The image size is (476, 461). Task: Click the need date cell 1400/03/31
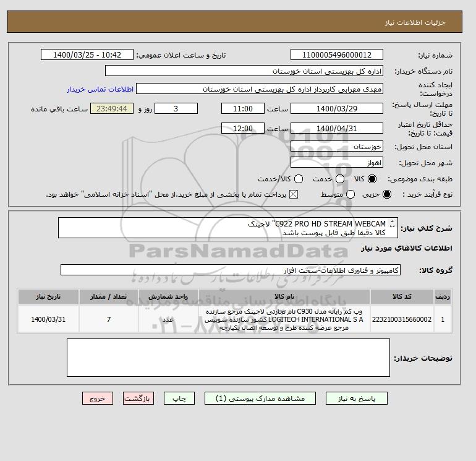click(x=48, y=319)
